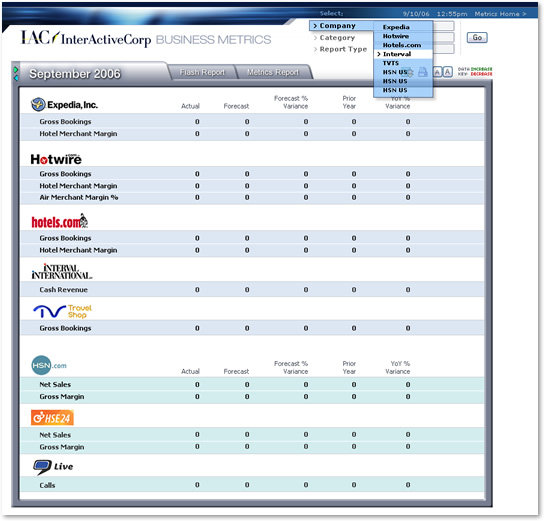Image resolution: width=544 pixels, height=521 pixels.
Task: Open the Metrics Home link
Action: click(x=500, y=14)
